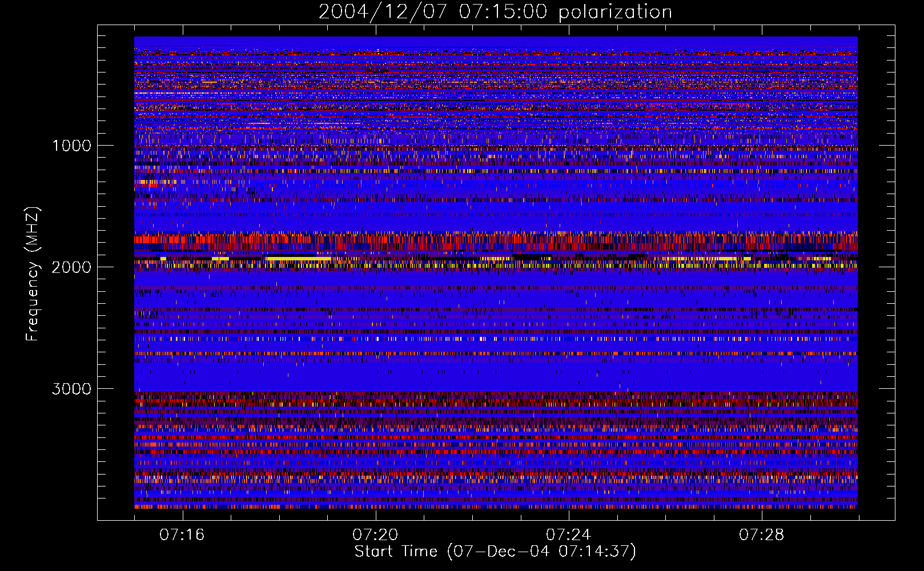Click the 2000 frequency tick label
The image size is (924, 571).
pyautogui.click(x=71, y=267)
